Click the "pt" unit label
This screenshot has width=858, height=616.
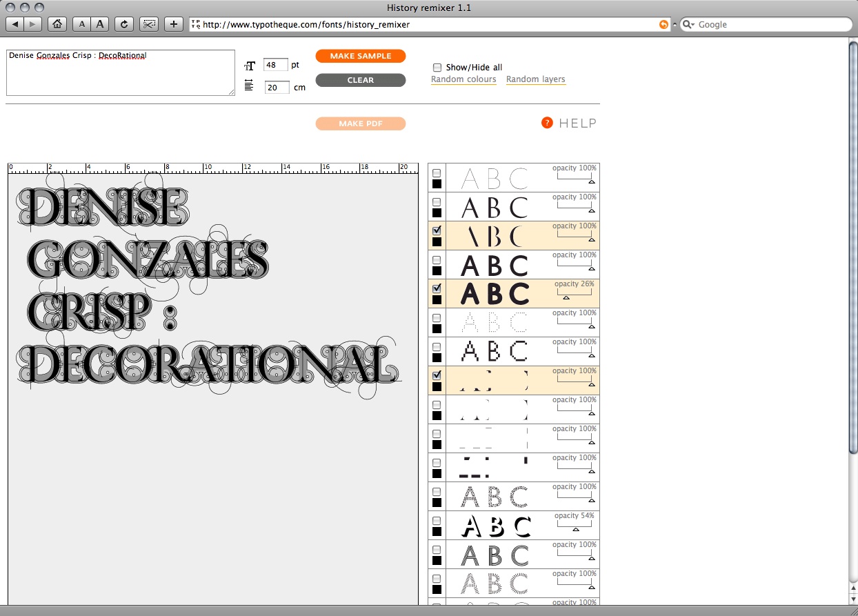[295, 65]
